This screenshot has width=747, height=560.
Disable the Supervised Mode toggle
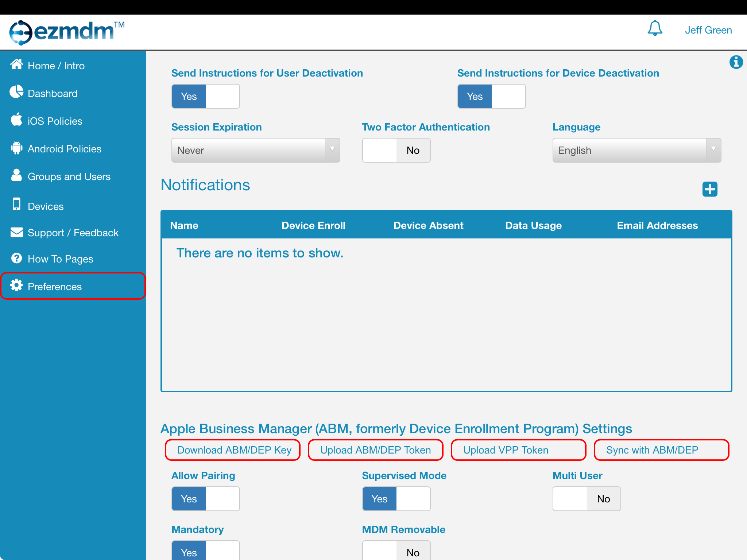396,499
